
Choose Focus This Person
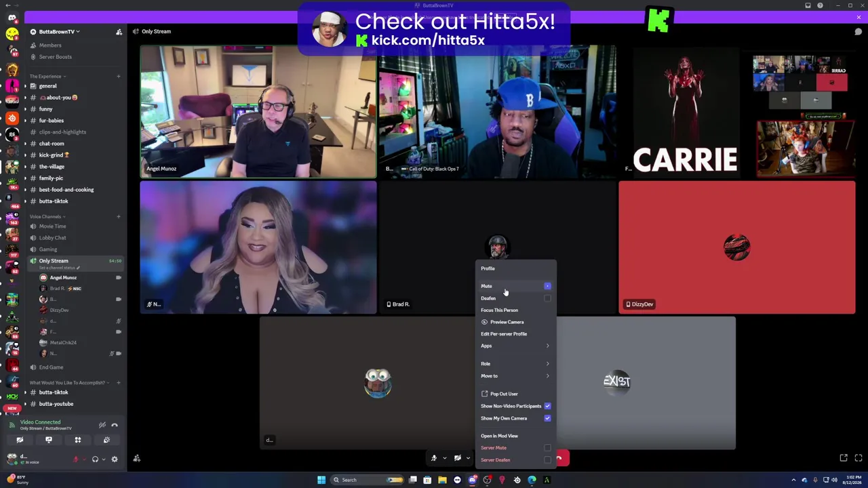coord(515,310)
